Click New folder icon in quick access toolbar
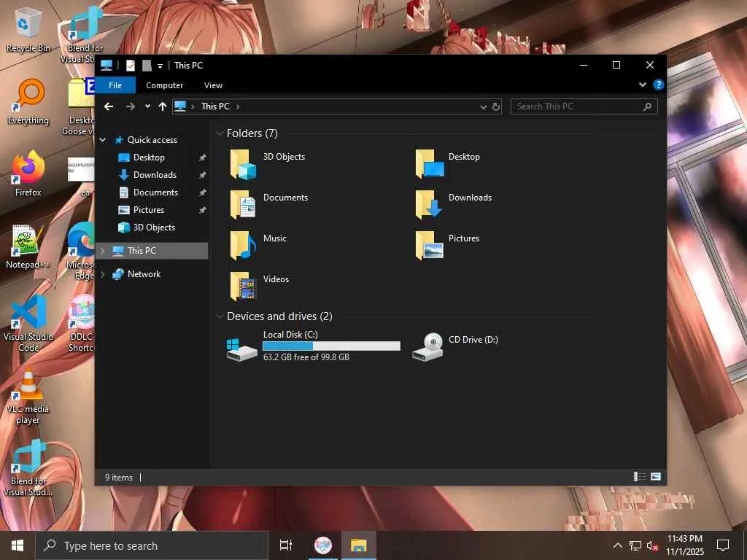747x560 pixels. coord(147,65)
